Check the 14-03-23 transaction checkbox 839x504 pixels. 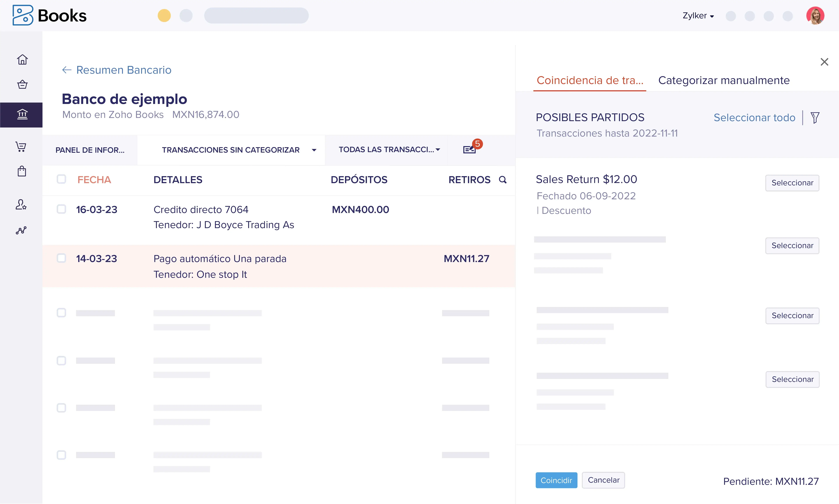[x=61, y=258]
